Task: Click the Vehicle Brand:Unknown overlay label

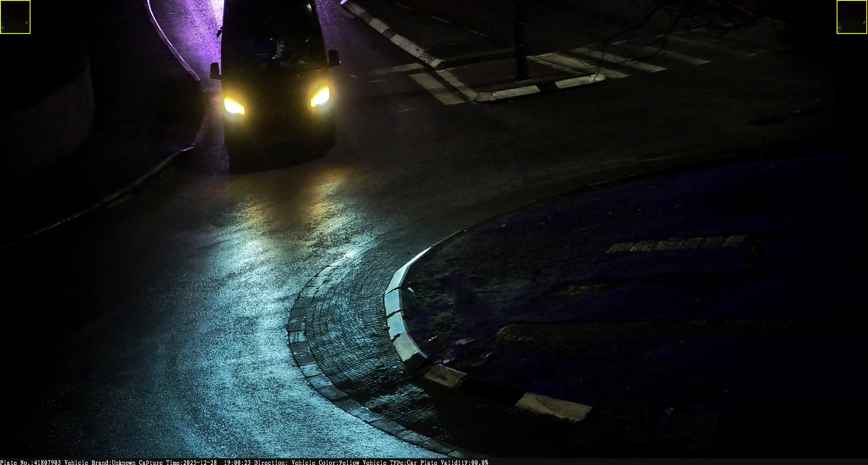Action: [100, 462]
